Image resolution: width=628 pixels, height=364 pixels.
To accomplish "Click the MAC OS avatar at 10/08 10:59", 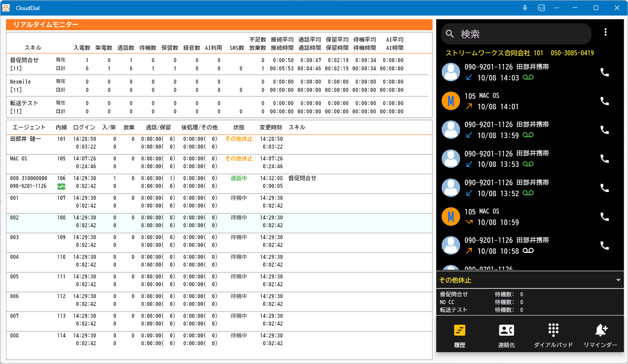I will point(451,216).
